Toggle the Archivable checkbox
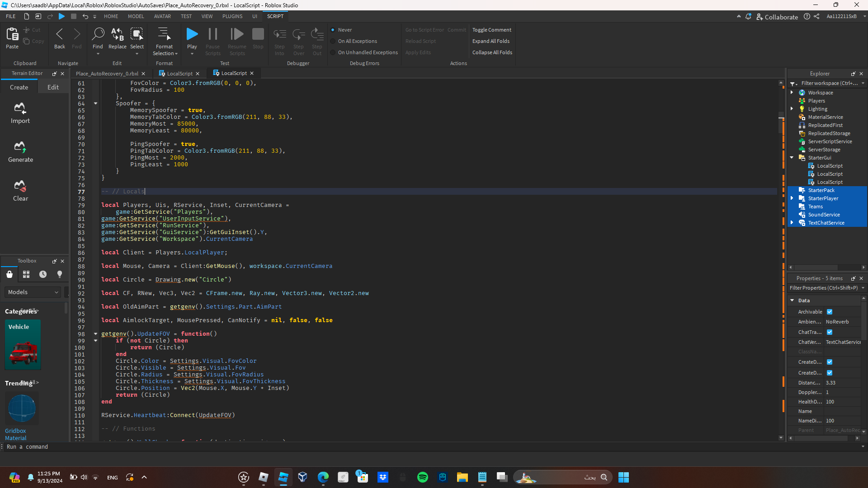868x488 pixels. pos(830,312)
